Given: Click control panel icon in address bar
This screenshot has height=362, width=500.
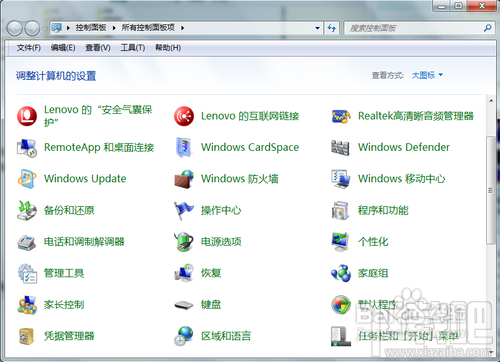Looking at the screenshot, I should pos(57,28).
